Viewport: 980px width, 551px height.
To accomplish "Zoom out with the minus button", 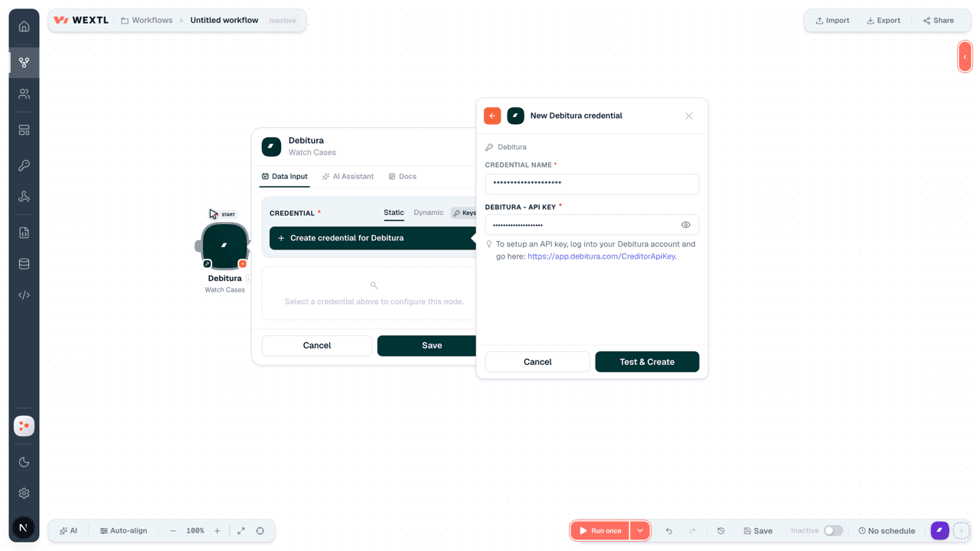I will pyautogui.click(x=173, y=531).
